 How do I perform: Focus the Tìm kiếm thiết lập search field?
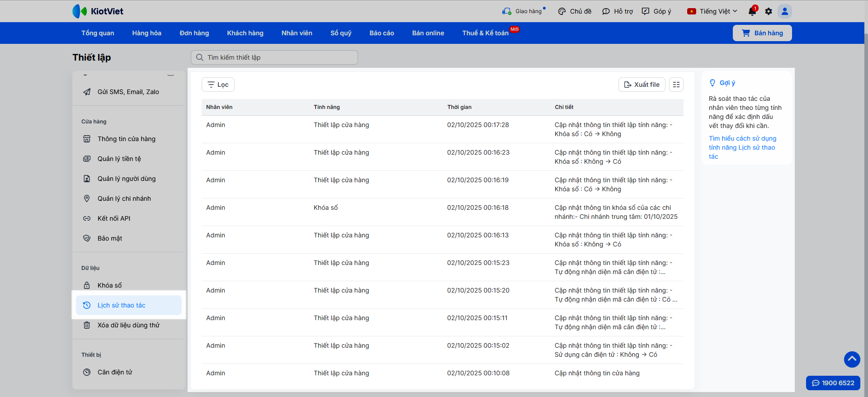tap(274, 57)
